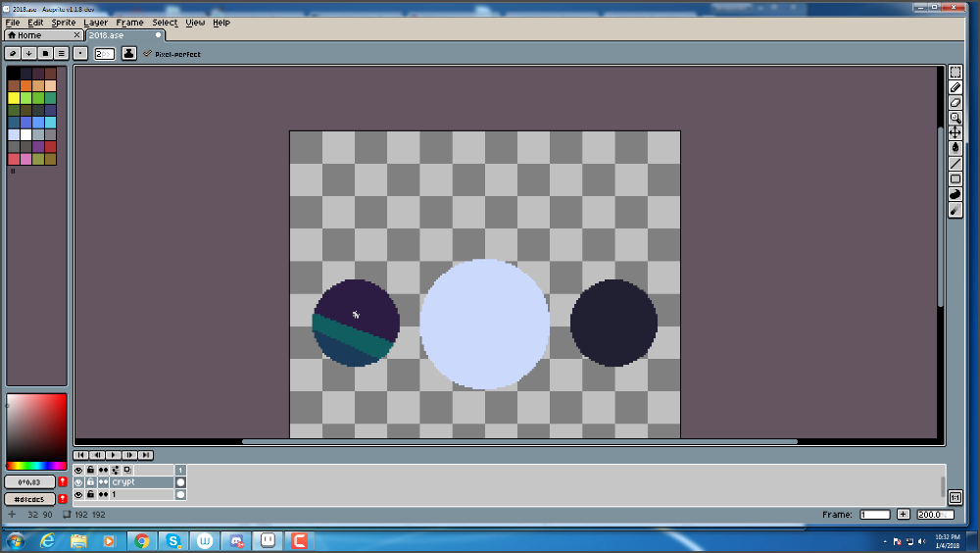Click frame 1 header in timeline

click(180, 470)
